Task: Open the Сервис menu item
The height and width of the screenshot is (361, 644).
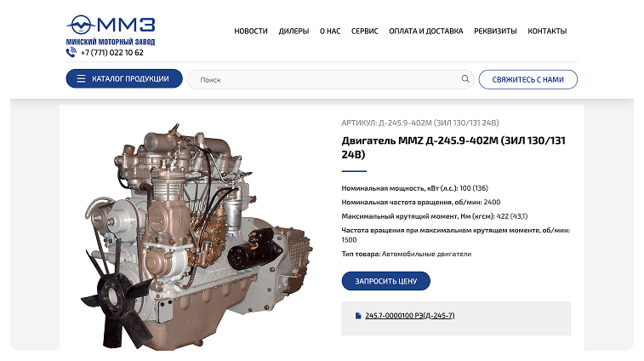Action: point(364,31)
